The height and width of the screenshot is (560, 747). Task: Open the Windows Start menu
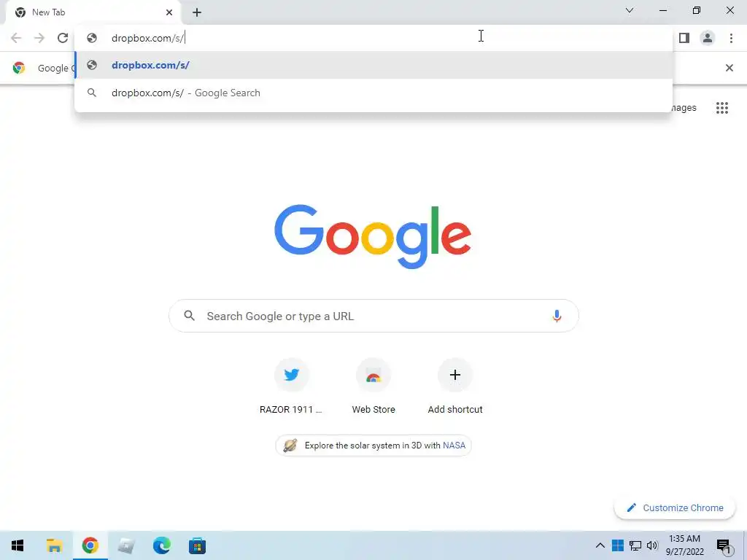(x=18, y=545)
